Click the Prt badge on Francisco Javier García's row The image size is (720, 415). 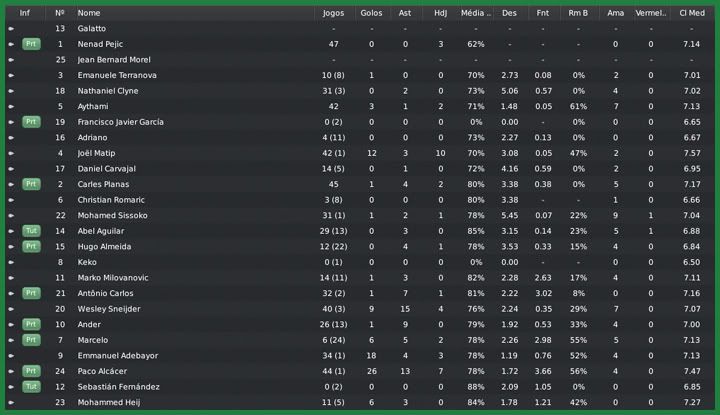tap(31, 122)
